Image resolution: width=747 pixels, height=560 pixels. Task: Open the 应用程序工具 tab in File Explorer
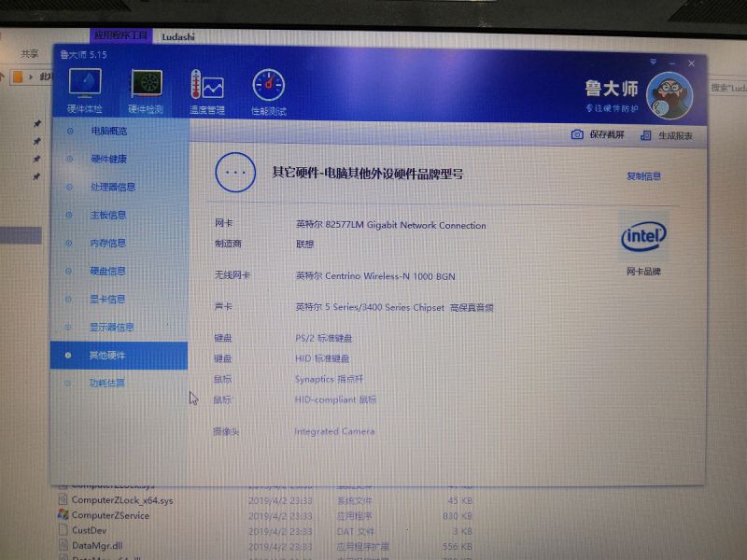(121, 35)
